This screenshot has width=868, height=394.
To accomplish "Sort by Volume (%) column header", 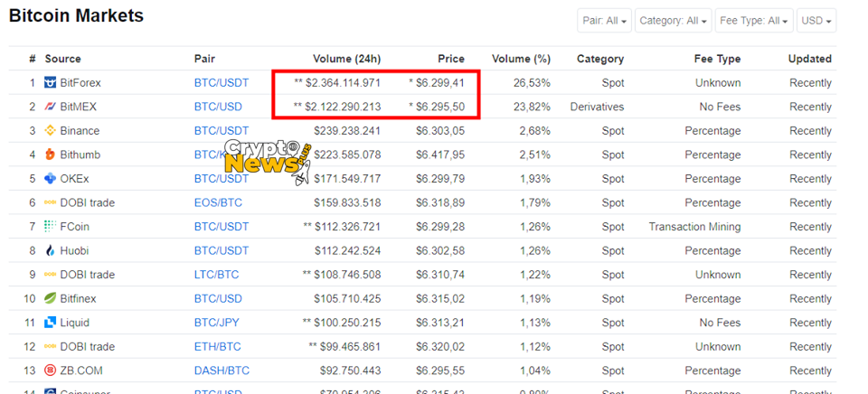I will click(521, 59).
